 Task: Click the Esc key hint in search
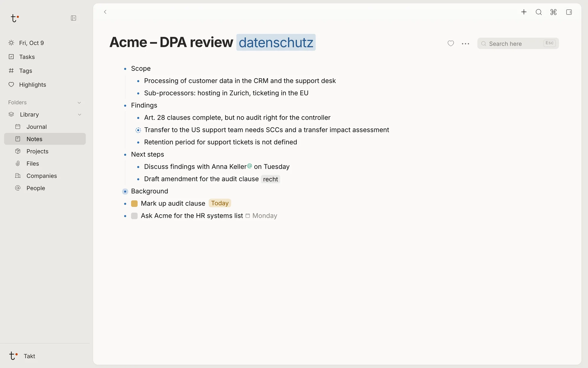[549, 43]
